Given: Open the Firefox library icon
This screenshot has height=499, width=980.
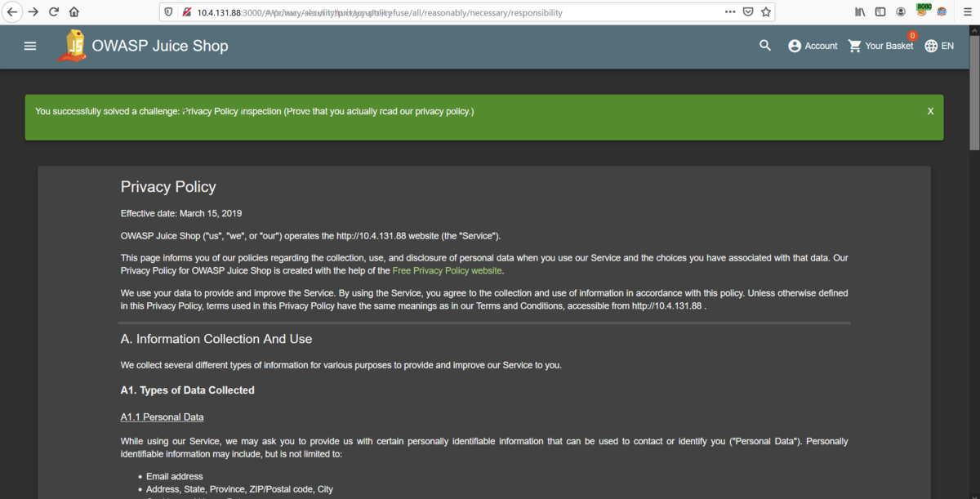Looking at the screenshot, I should coord(860,12).
